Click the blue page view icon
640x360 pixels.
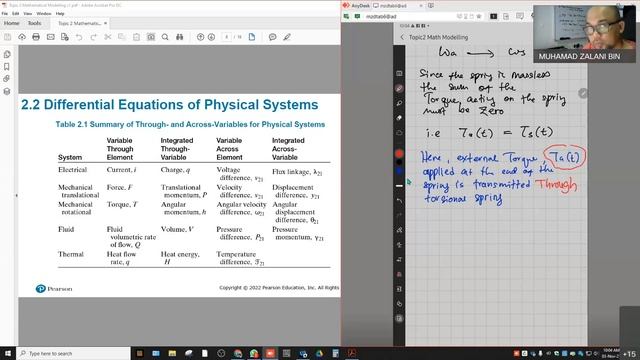[252, 37]
